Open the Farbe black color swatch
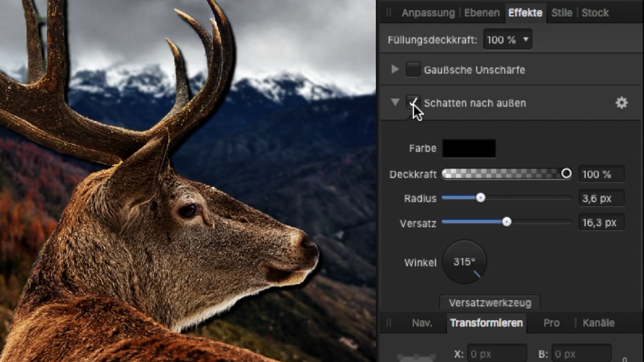This screenshot has height=362, width=644. 469,148
